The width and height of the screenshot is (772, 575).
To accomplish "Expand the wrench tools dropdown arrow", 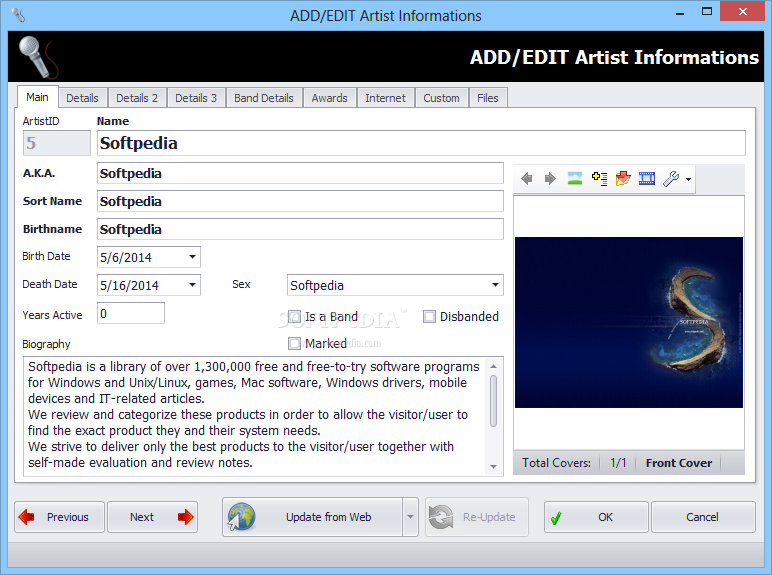I will click(688, 179).
